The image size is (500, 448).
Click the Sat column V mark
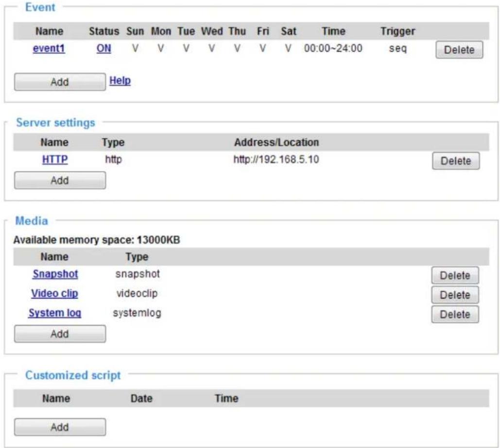click(x=288, y=49)
